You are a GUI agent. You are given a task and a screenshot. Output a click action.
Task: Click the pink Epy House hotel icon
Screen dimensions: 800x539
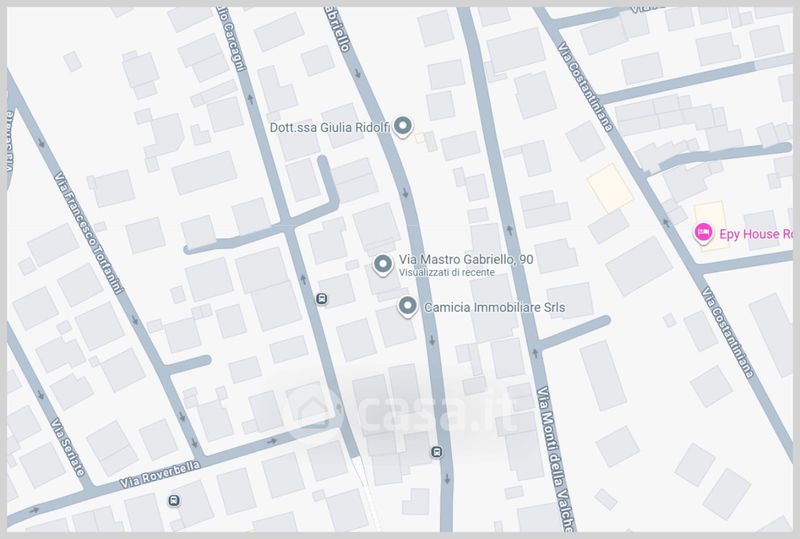point(703,233)
